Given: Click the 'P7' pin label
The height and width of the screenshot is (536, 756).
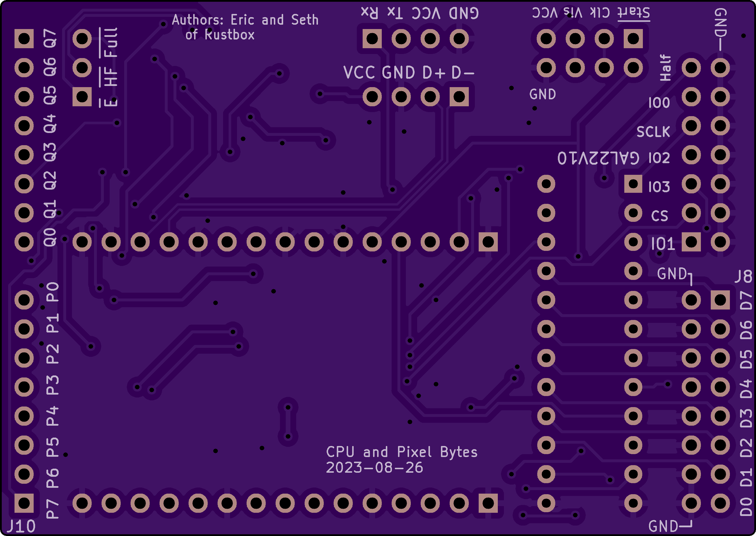Looking at the screenshot, I should coord(53,509).
